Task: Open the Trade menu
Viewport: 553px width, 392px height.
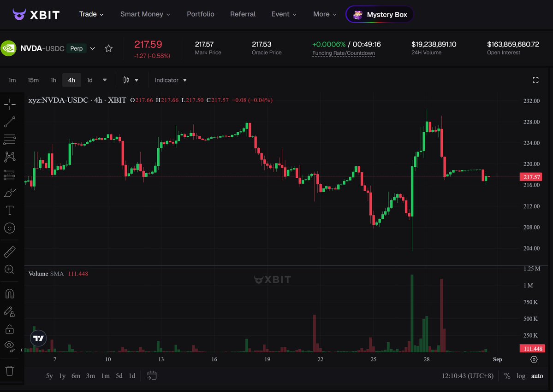Action: (x=91, y=14)
